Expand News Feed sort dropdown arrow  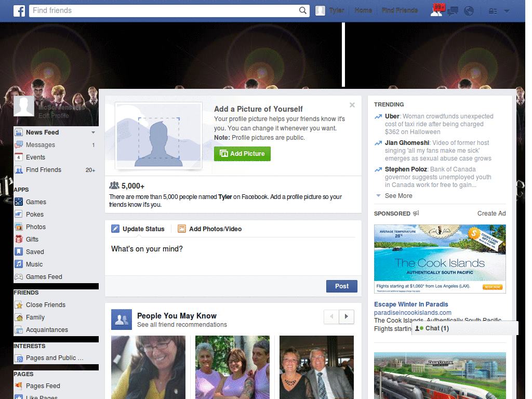(93, 132)
